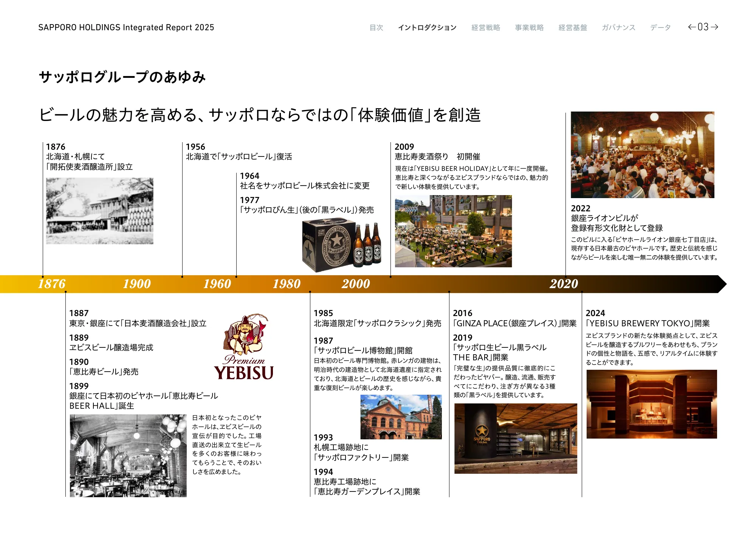Click the page number 03
756x535 pixels.
[x=703, y=27]
